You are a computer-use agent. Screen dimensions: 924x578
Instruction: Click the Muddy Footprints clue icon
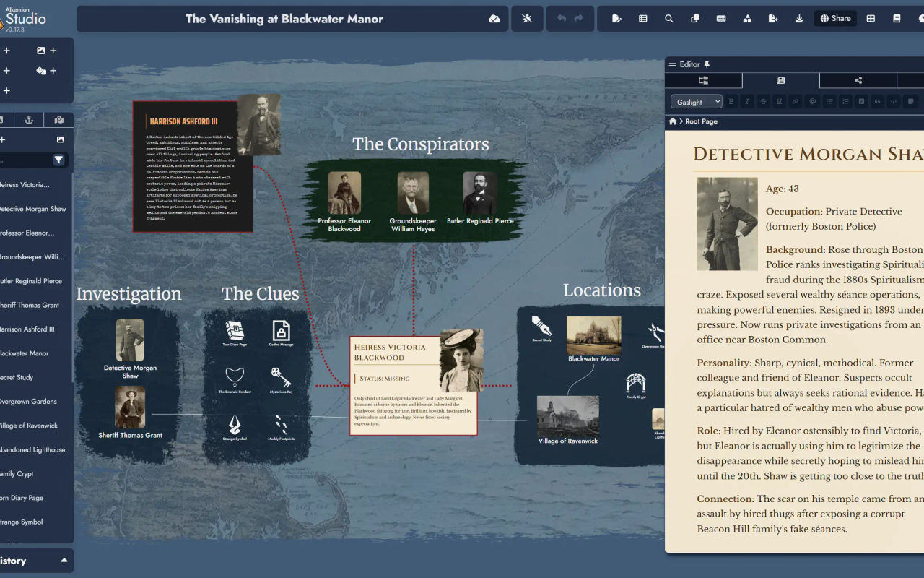point(281,425)
